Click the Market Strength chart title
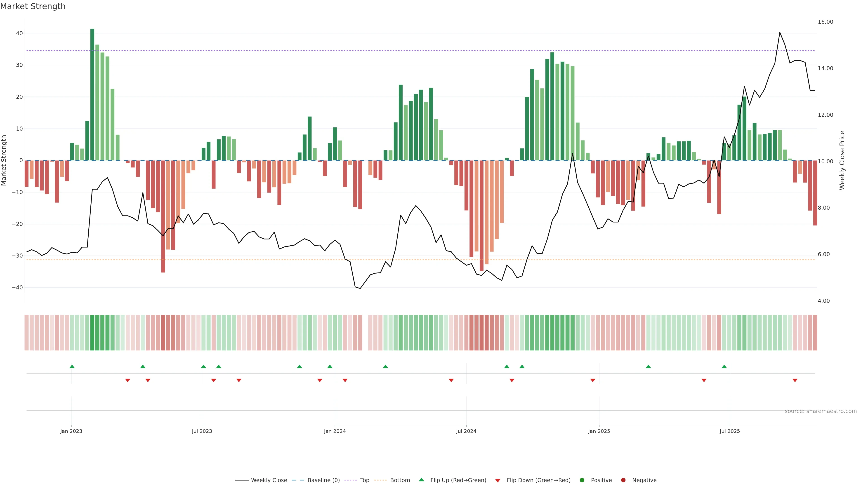 33,6
